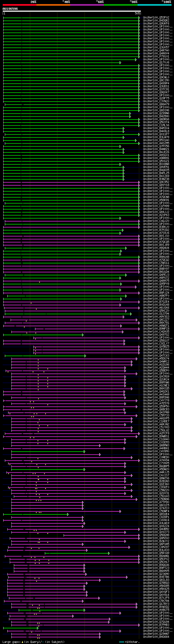Select label UniRef100_Q4R7A0
Screen dimensions: 174x644
[x=156, y=51]
